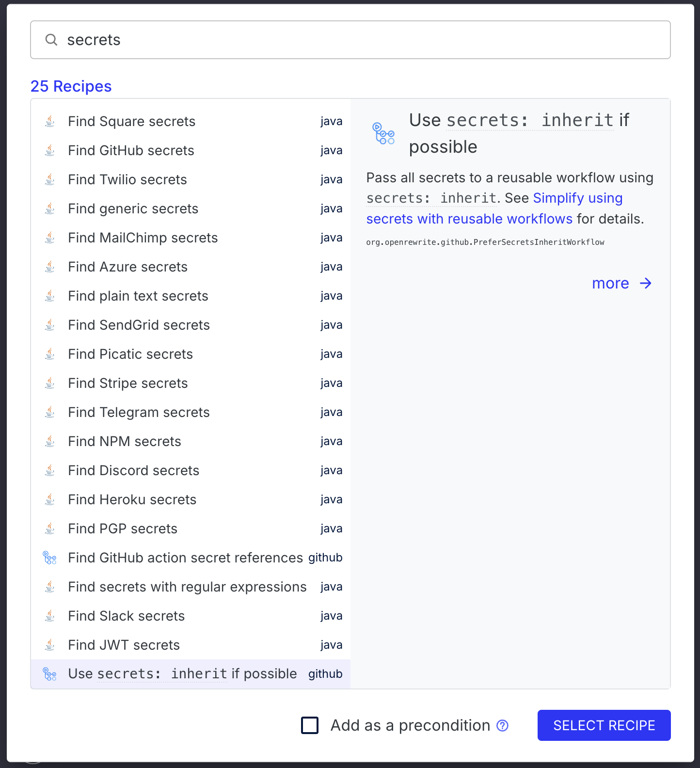
Task: Click the GitHub icon beside Use secrets: inherit row
Action: [50, 674]
